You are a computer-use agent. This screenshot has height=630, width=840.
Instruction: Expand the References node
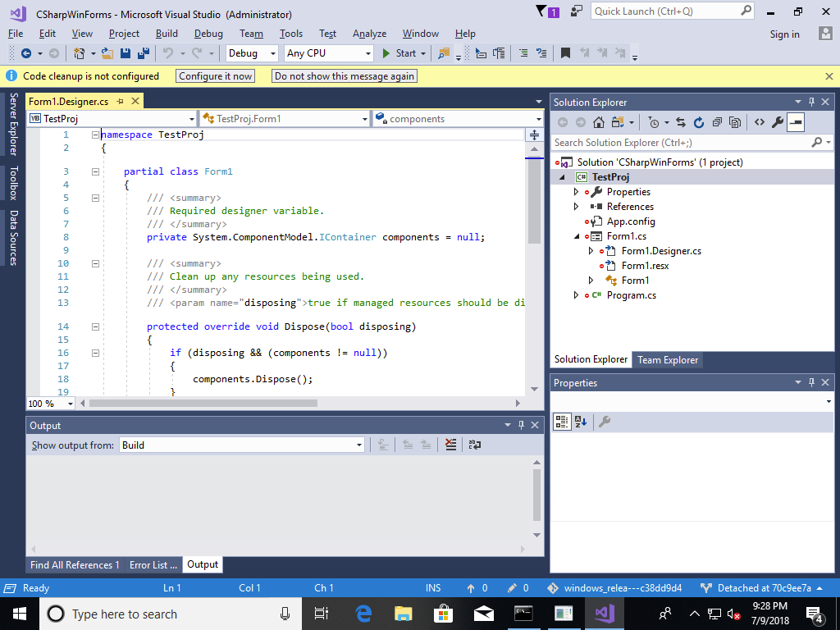coord(577,206)
